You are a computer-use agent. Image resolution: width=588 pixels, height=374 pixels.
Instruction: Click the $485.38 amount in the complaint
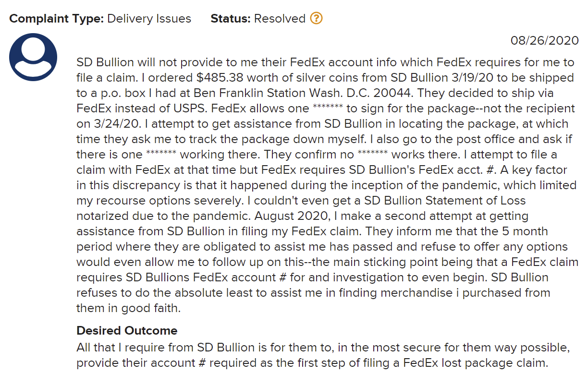(x=164, y=78)
